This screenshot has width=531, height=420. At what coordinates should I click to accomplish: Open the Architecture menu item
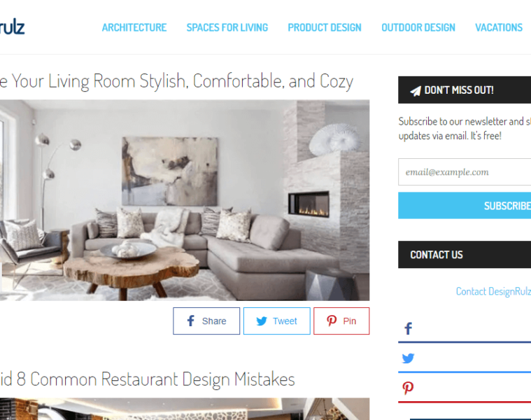tap(134, 27)
